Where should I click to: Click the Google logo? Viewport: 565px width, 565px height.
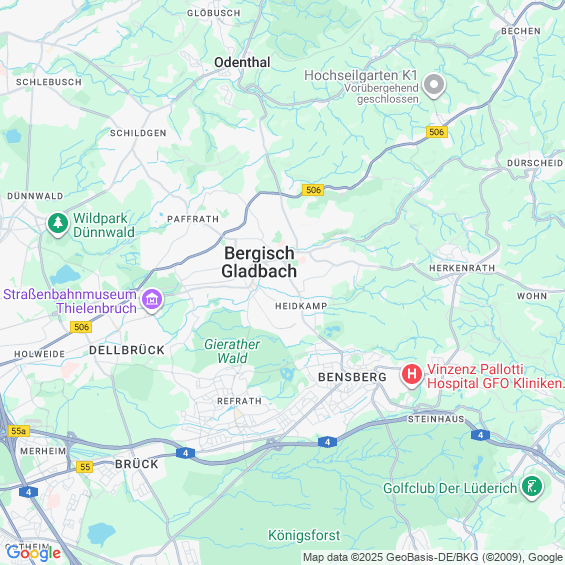(34, 553)
